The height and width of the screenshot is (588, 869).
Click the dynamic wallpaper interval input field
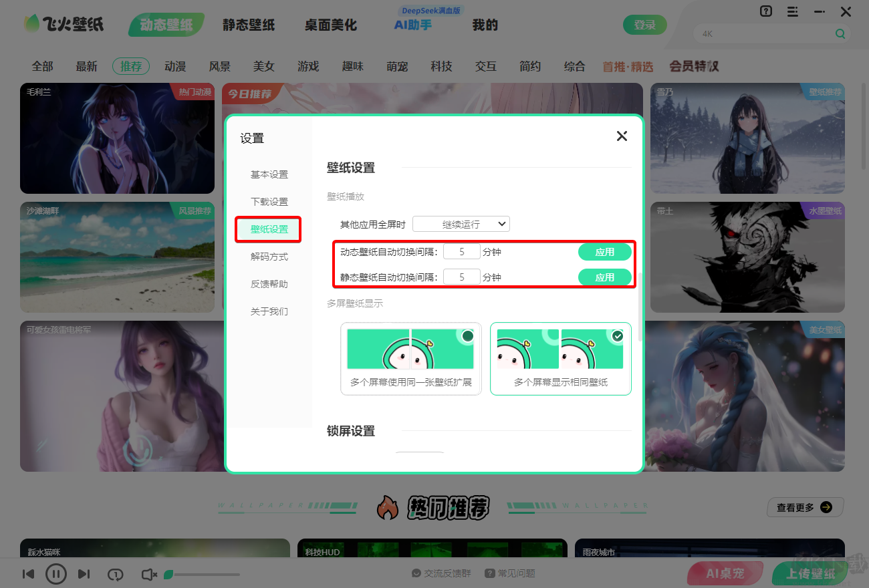(x=461, y=251)
